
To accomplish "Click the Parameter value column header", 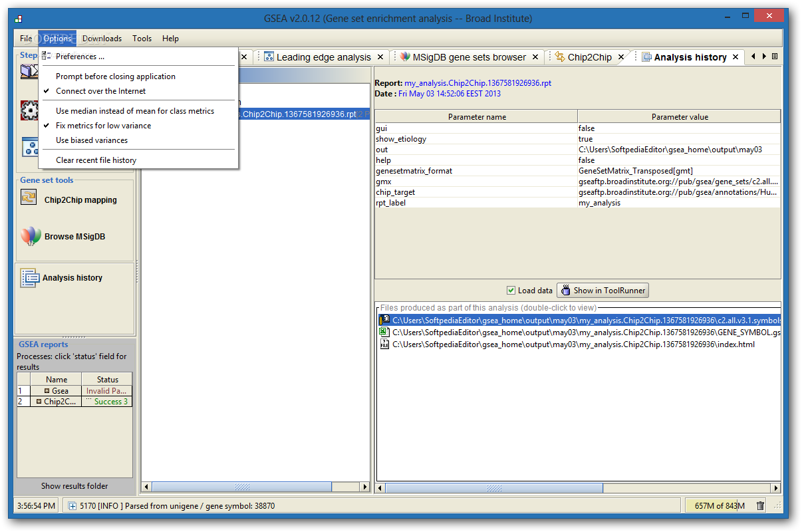I will (x=679, y=116).
